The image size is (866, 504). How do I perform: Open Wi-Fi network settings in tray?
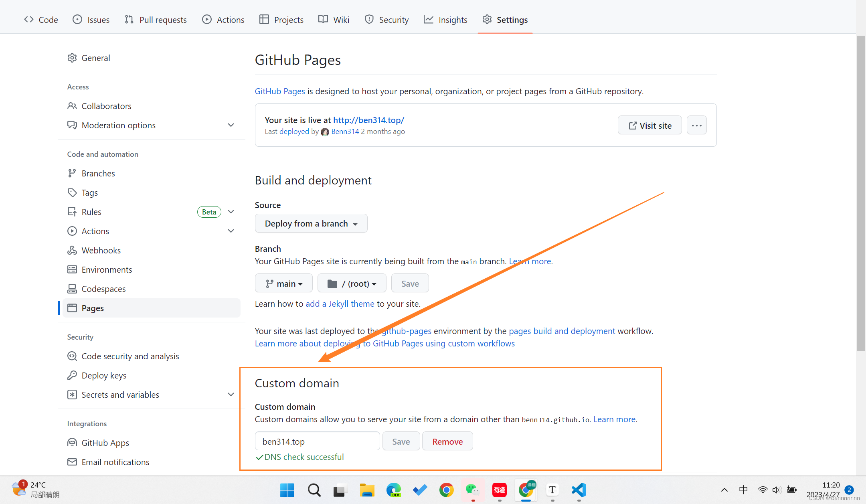click(x=763, y=490)
